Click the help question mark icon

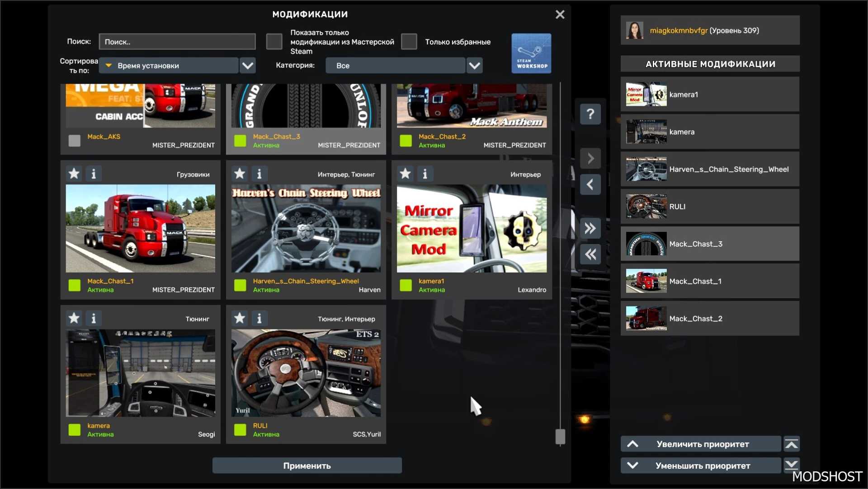tap(590, 114)
